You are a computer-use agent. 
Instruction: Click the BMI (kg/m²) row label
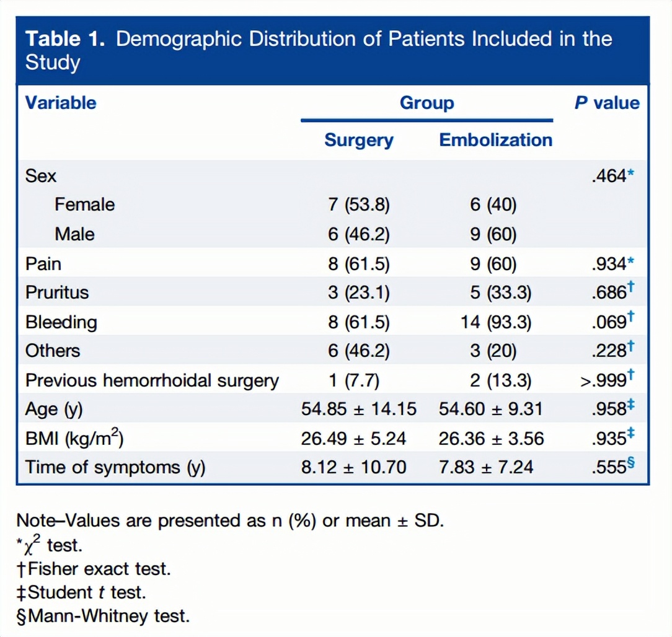(x=74, y=439)
